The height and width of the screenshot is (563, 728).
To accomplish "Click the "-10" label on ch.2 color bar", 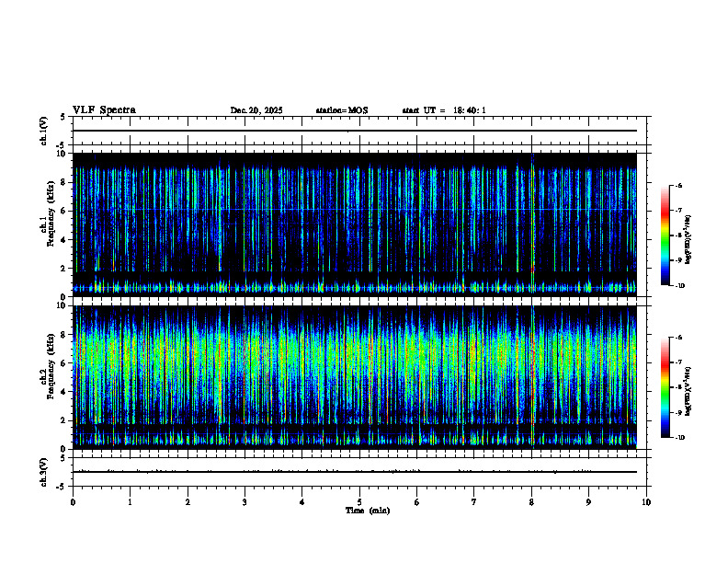I will click(679, 438).
